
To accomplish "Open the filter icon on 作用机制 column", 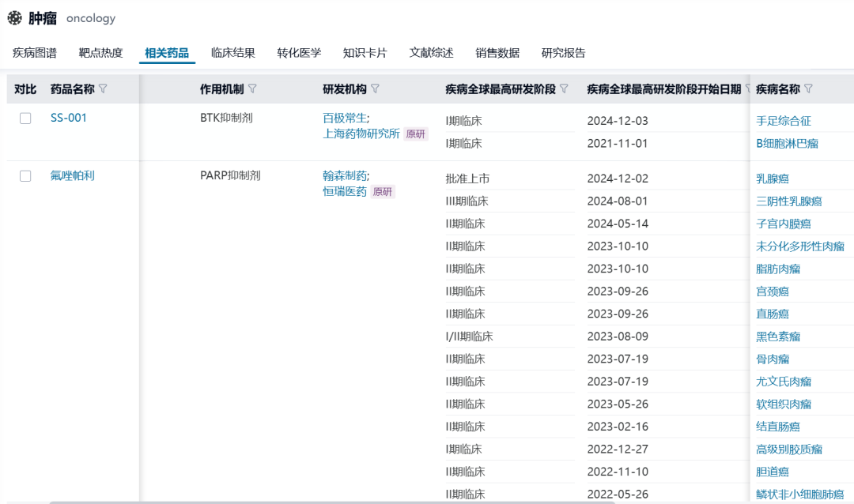I will tap(252, 89).
